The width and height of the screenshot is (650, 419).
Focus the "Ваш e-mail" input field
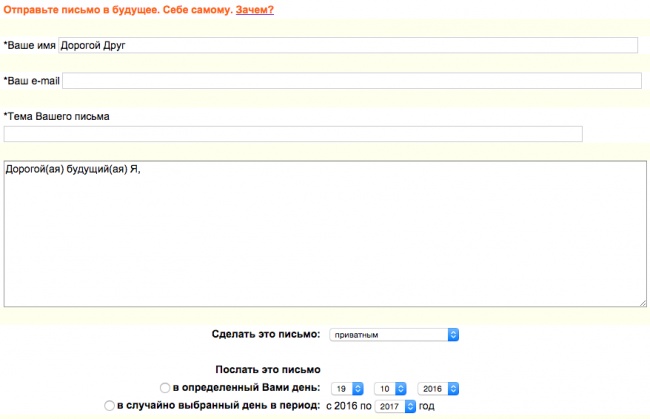(x=351, y=81)
